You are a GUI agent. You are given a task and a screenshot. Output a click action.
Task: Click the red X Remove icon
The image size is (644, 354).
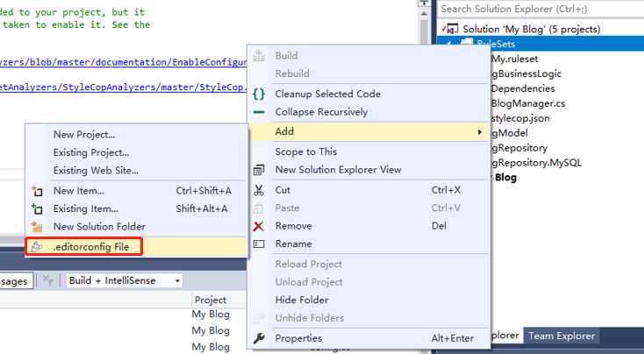point(259,226)
